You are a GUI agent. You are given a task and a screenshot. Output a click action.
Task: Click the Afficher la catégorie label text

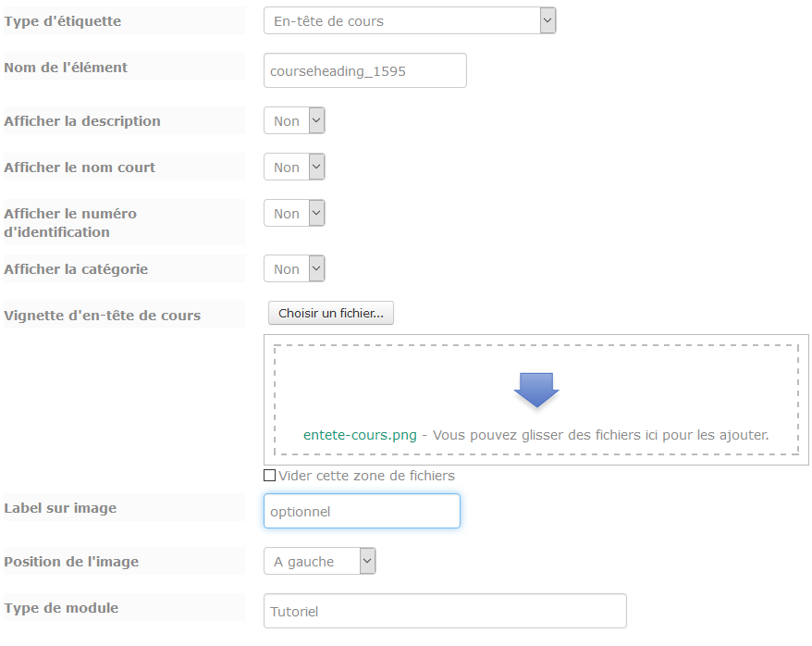point(76,269)
